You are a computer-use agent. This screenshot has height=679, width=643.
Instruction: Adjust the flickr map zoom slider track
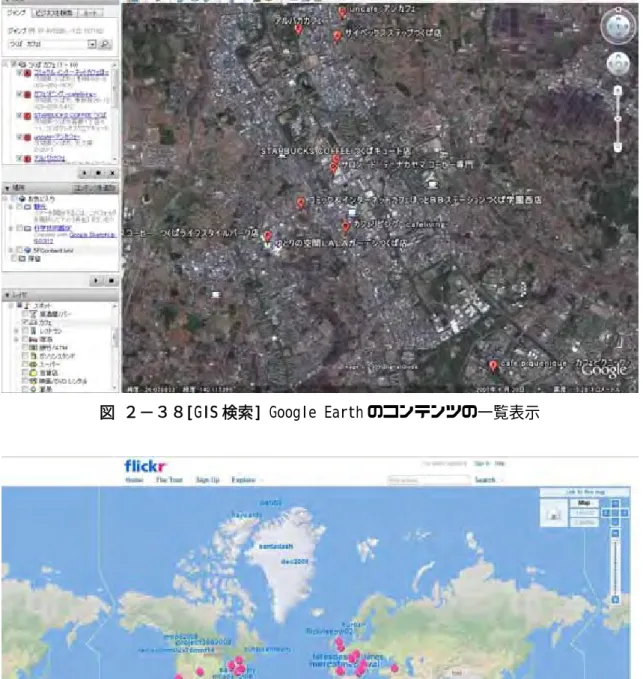[x=615, y=566]
